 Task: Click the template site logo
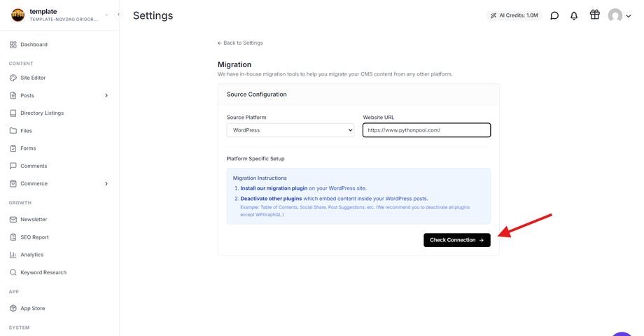click(x=17, y=15)
